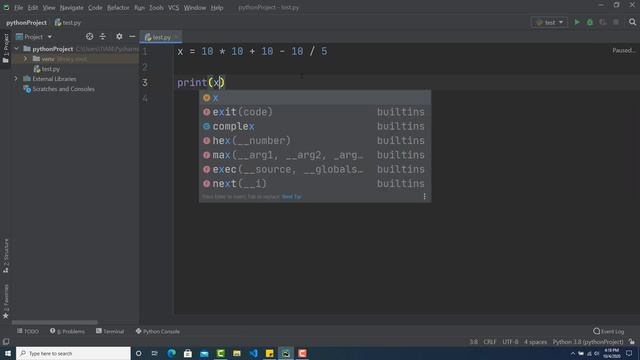Toggle the Favorites side tab
This screenshot has width=640, height=360.
[6, 301]
